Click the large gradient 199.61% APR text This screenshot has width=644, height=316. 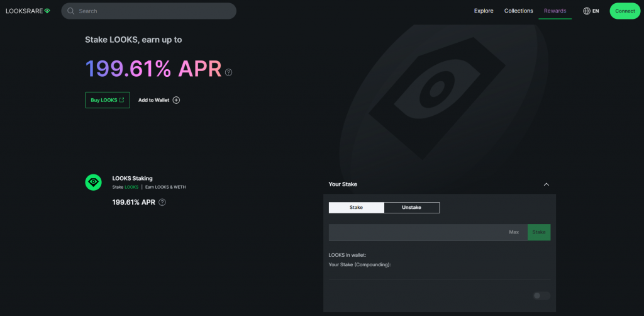click(x=153, y=69)
